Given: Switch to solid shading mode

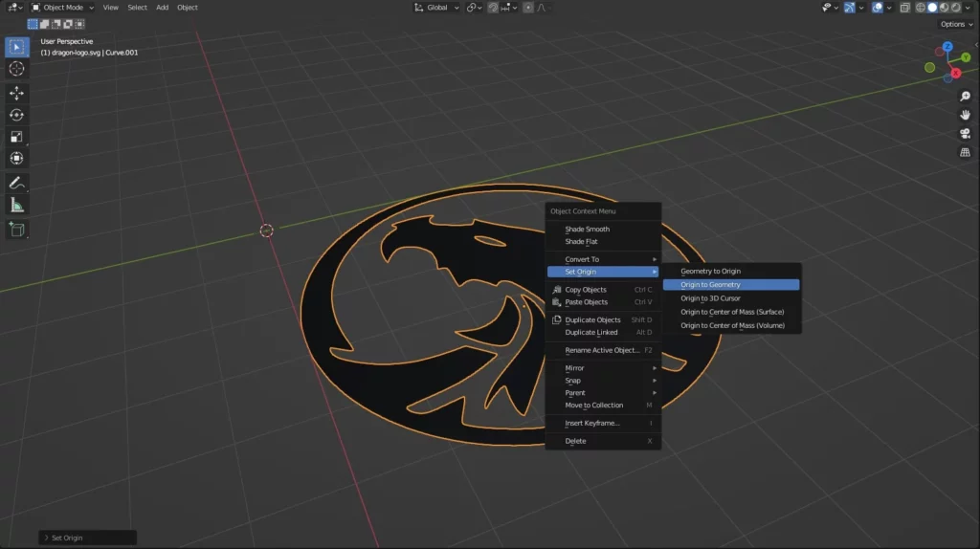Looking at the screenshot, I should tap(932, 8).
